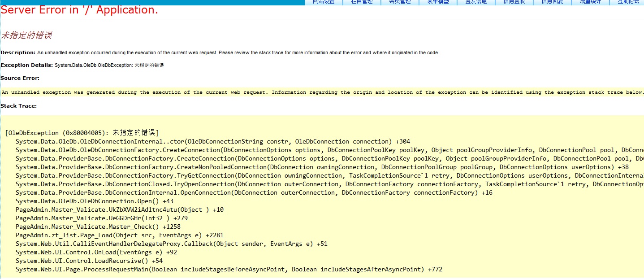Switch to the 栏目管理 tab
The height and width of the screenshot is (279, 644).
coord(362,2)
